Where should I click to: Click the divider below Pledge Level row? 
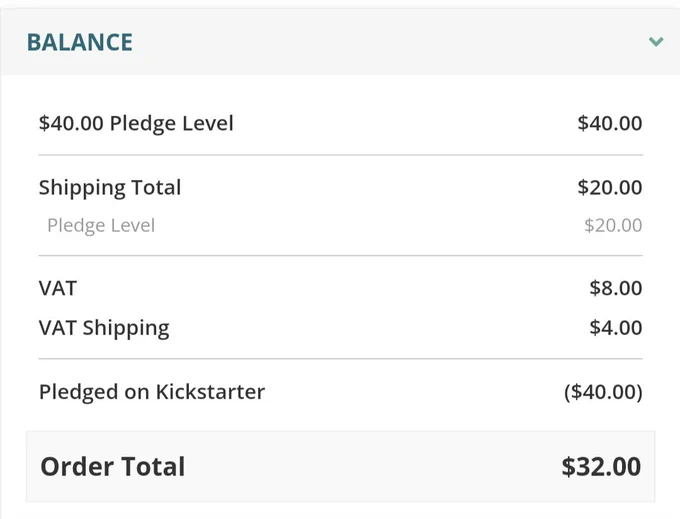click(340, 155)
